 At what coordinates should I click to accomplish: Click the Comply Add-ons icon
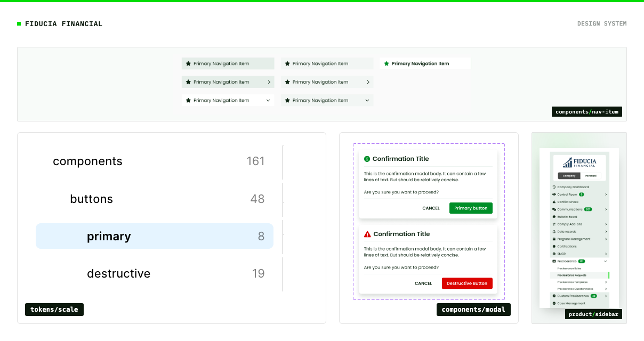[x=554, y=224]
